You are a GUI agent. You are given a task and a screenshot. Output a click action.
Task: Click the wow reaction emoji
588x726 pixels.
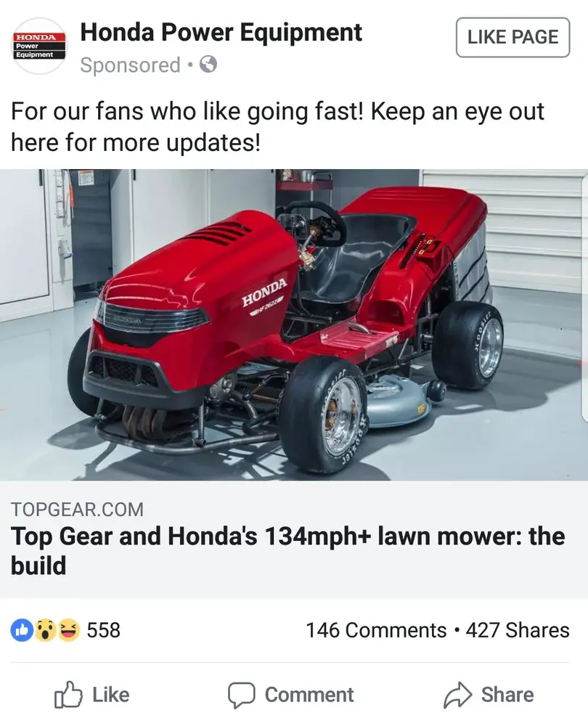pos(46,630)
